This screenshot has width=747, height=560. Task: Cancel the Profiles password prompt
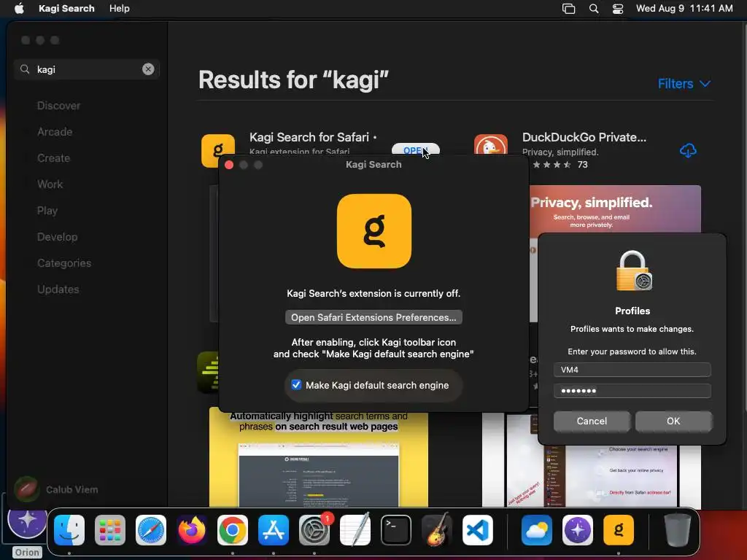tap(592, 421)
